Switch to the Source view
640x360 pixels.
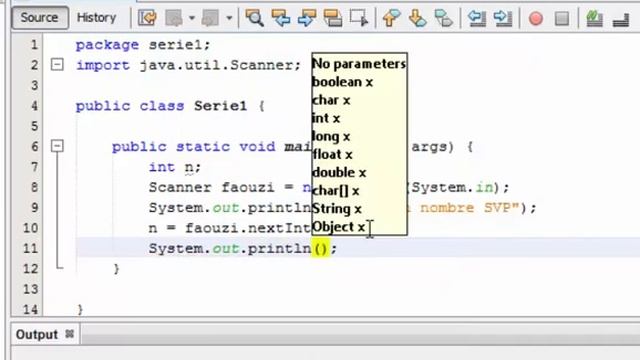(40, 18)
